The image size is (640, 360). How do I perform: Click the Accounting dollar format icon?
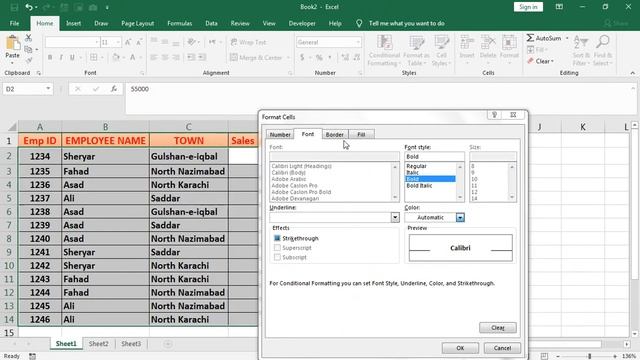point(302,58)
